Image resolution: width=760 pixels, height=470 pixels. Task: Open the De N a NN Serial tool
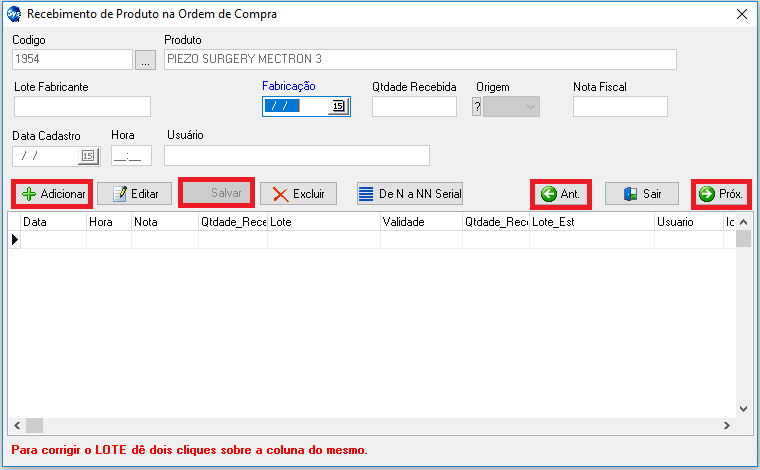pos(410,194)
